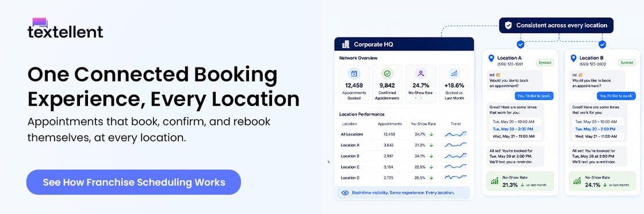Click the 2,987 appointments cell
Screen dimensions: 644x214
389,156
